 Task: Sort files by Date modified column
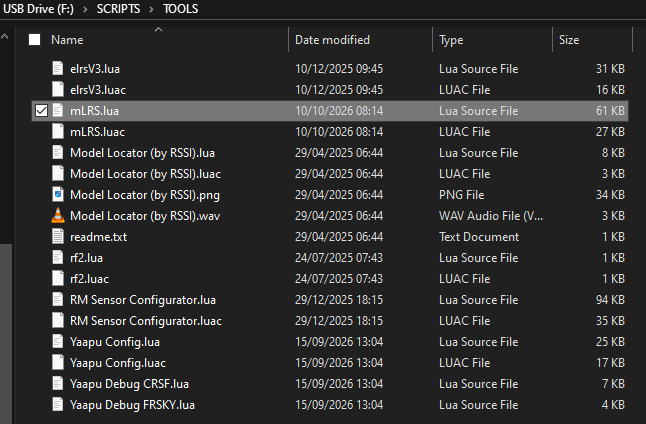tap(332, 40)
